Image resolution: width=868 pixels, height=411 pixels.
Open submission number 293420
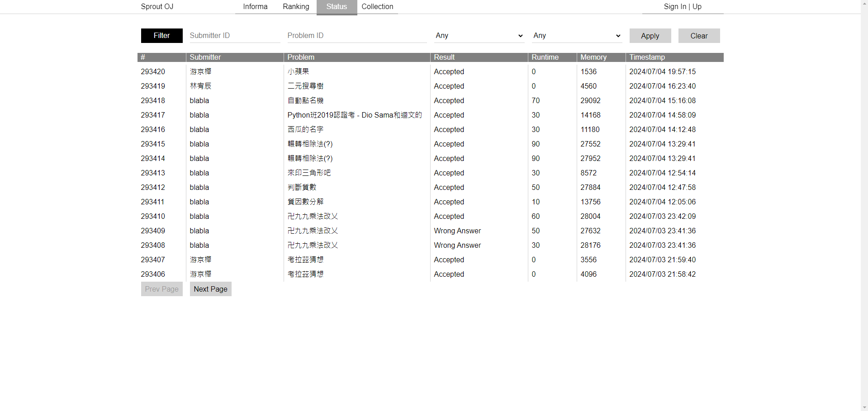click(x=153, y=72)
